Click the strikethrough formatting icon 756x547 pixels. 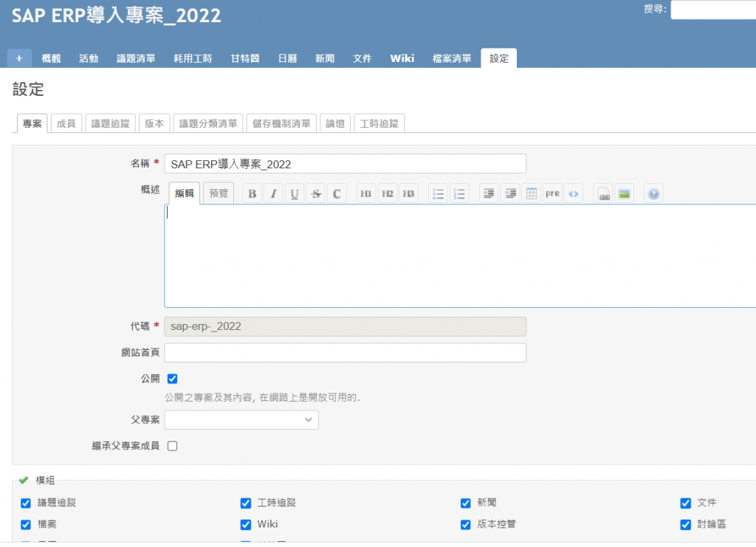315,194
